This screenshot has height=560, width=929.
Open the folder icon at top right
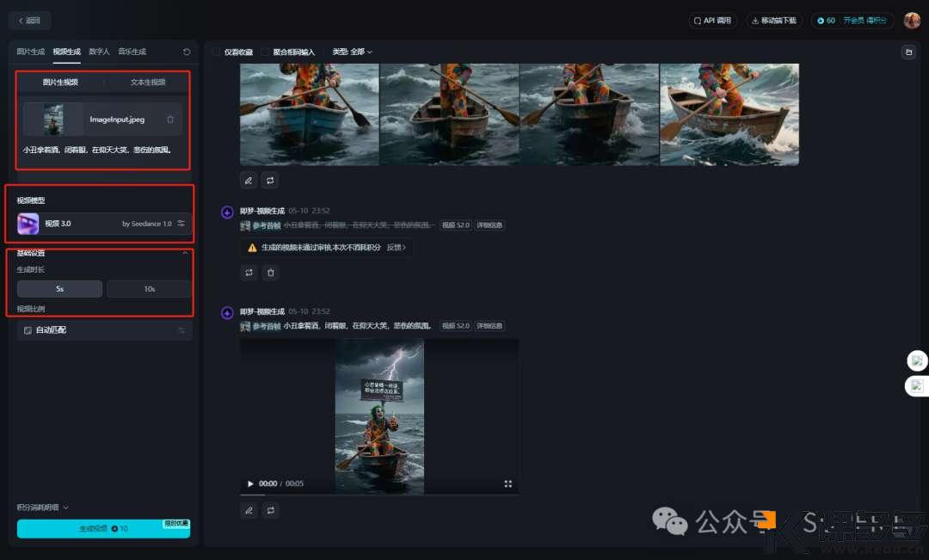pyautogui.click(x=908, y=52)
